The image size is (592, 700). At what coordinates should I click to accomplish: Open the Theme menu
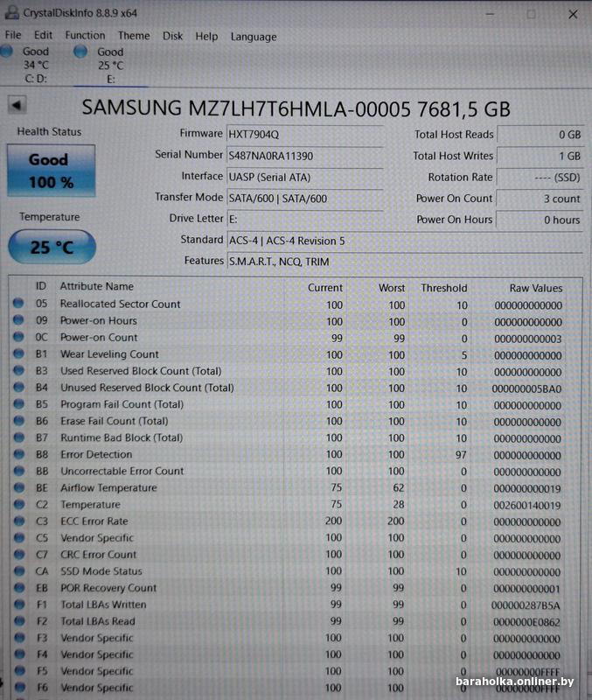134,36
